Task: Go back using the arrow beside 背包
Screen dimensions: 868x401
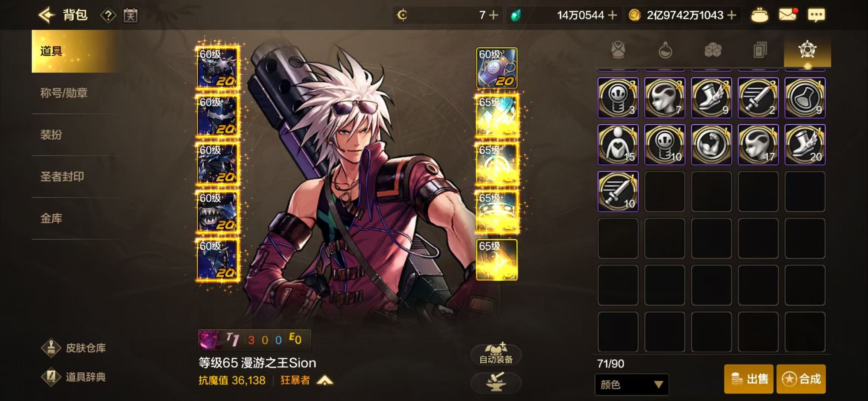Action: (x=47, y=15)
